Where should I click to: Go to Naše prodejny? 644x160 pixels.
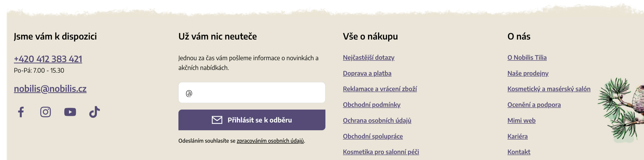tap(528, 73)
